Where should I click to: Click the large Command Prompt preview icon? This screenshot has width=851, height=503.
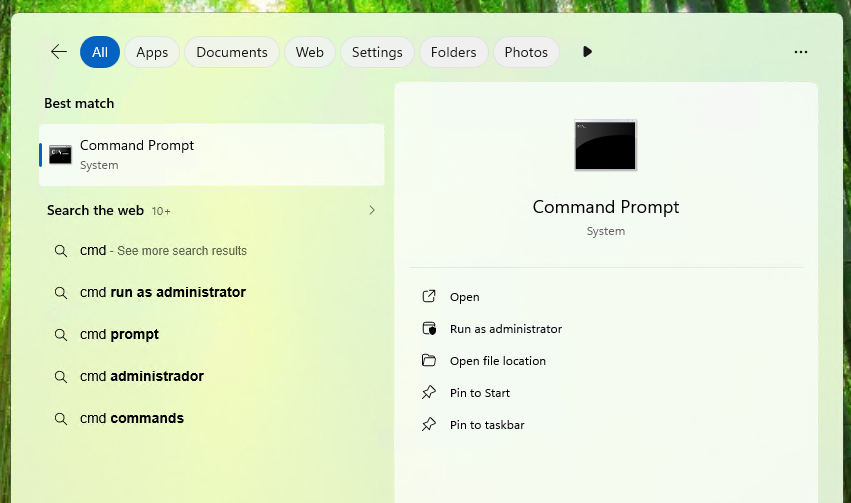tap(606, 145)
